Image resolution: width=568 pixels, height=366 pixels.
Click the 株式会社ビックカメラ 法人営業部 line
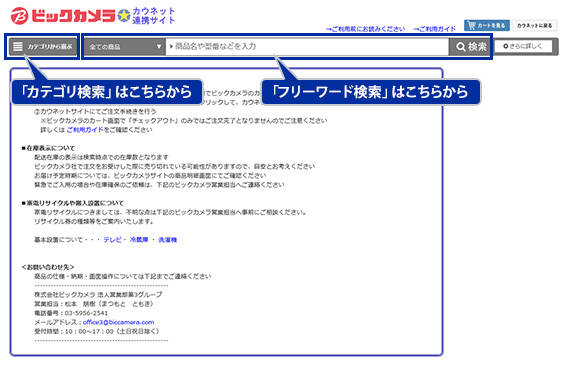[x=98, y=294]
